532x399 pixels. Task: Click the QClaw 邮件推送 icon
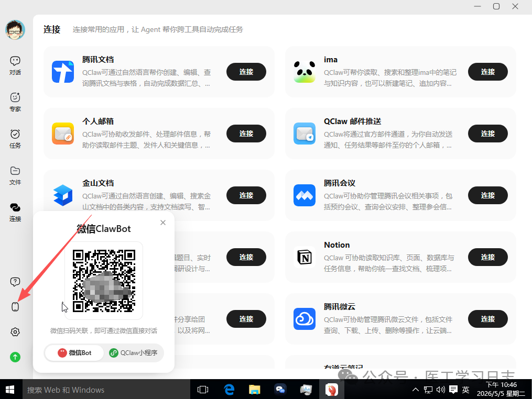[305, 134]
